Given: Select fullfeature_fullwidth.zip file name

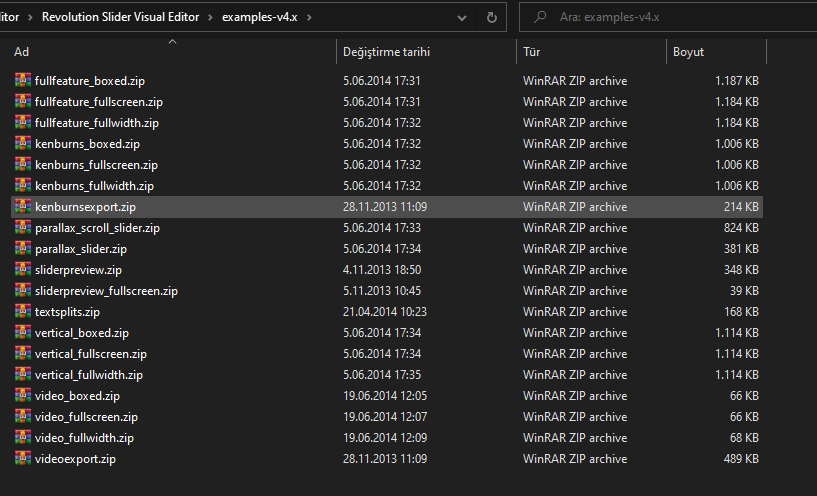Looking at the screenshot, I should tap(96, 122).
